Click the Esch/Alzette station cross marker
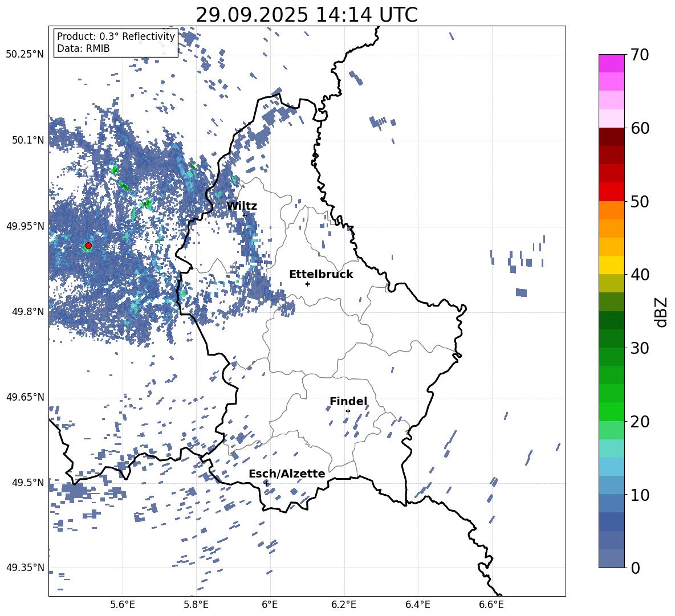Image resolution: width=675 pixels, height=616 pixels. [266, 483]
